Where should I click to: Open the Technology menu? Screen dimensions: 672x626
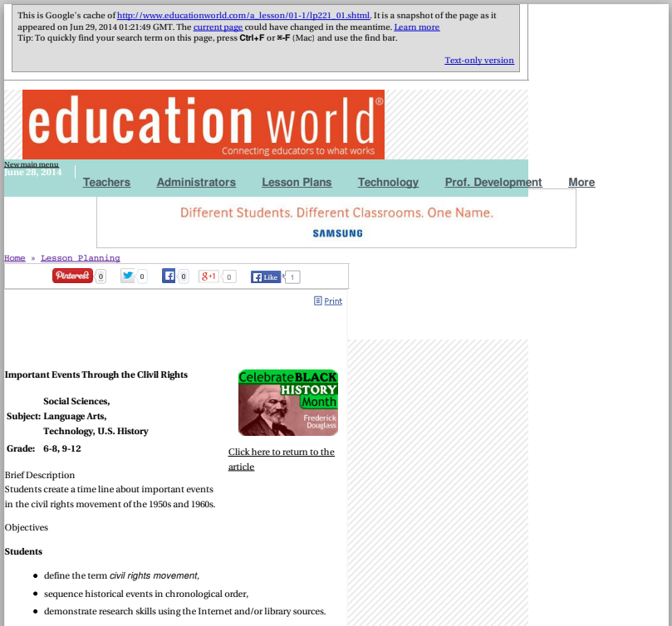point(388,182)
